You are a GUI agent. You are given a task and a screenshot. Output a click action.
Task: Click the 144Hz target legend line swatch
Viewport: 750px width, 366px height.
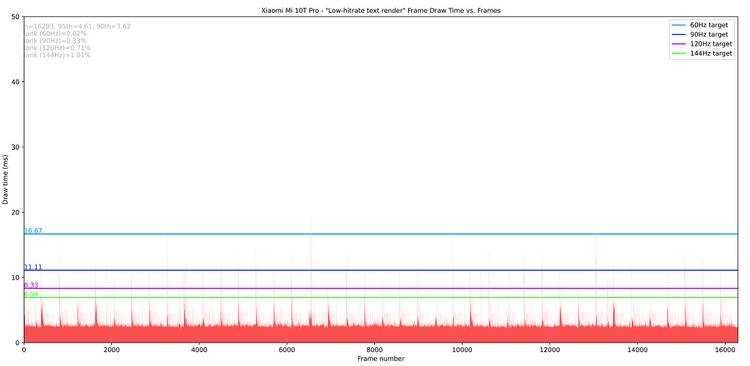tap(680, 54)
